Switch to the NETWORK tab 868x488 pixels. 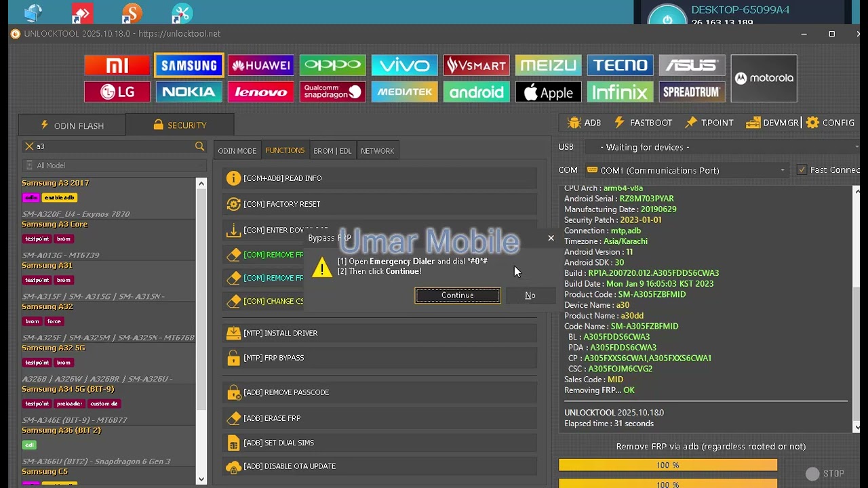[378, 150]
